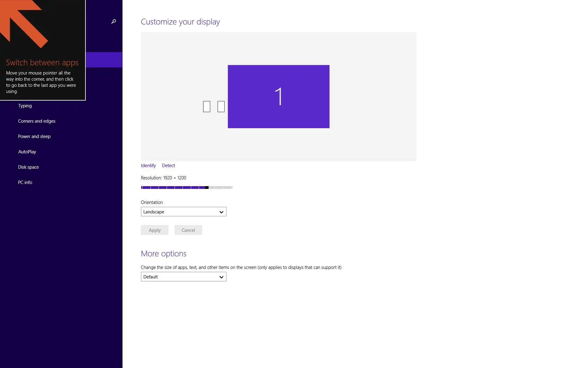Select AutoPlay in the sidebar
This screenshot has width=588, height=368.
[x=27, y=152]
